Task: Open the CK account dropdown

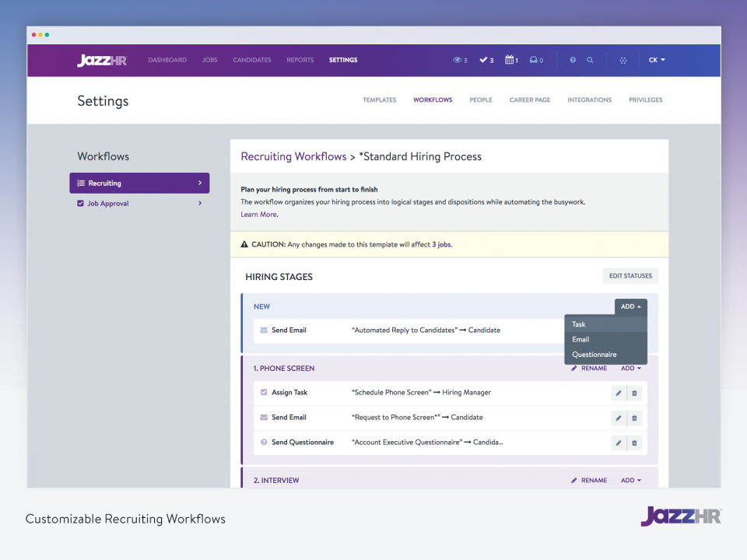Action: [x=656, y=60]
